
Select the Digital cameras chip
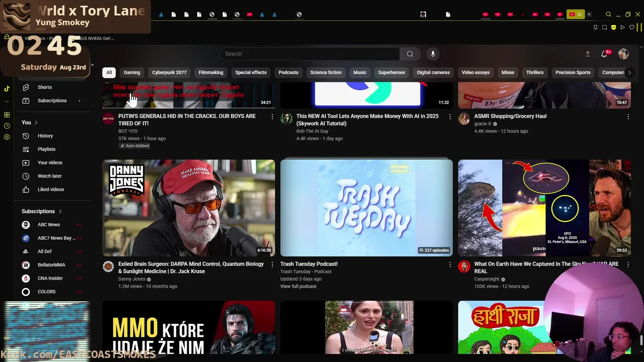click(x=433, y=72)
